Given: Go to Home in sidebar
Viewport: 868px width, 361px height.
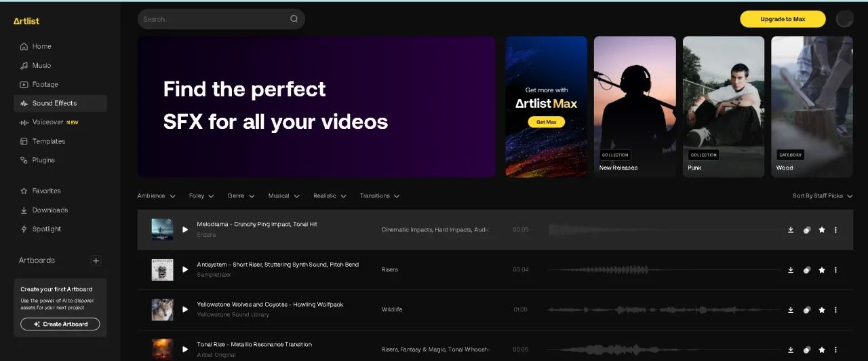Looking at the screenshot, I should [60, 47].
